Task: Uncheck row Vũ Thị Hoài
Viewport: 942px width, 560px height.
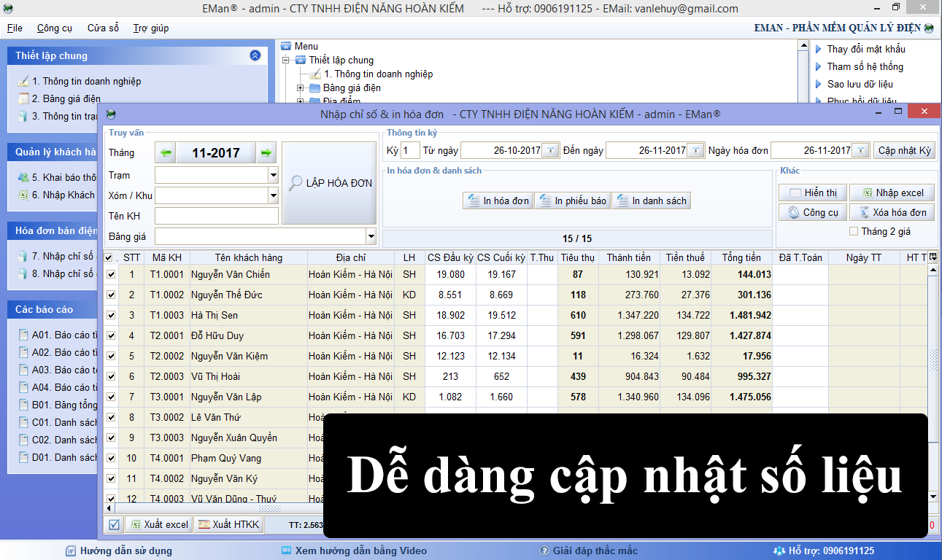Action: click(x=111, y=377)
